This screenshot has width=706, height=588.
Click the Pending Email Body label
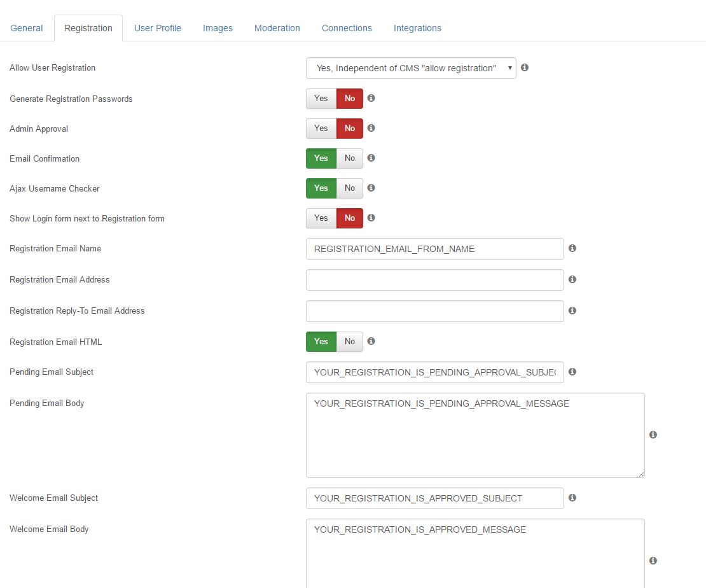pyautogui.click(x=47, y=403)
